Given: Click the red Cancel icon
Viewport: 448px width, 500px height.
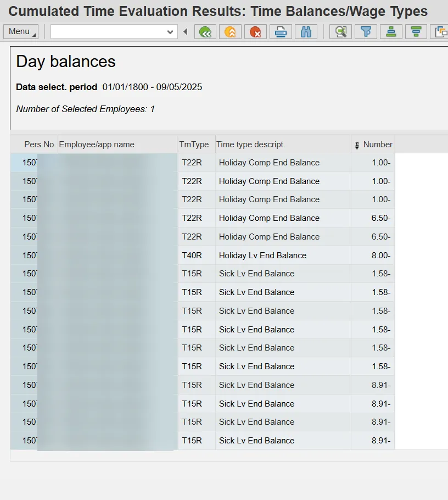Looking at the screenshot, I should click(255, 32).
